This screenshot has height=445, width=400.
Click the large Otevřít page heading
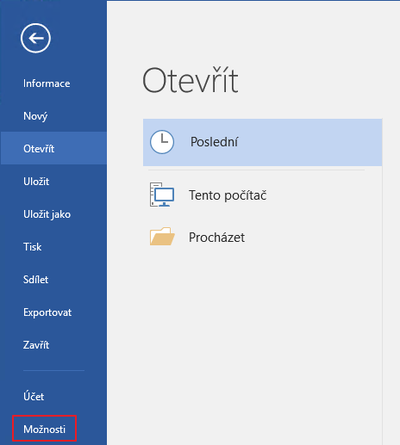coord(190,80)
